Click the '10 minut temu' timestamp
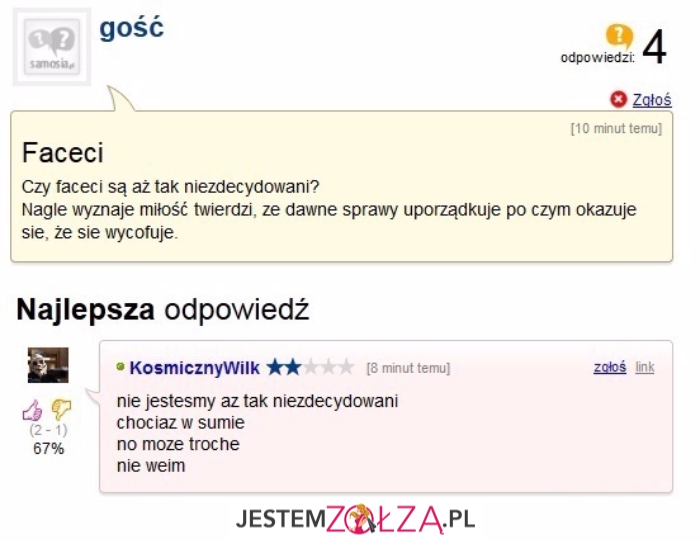Image resolution: width=700 pixels, height=541 pixels. pos(616,129)
